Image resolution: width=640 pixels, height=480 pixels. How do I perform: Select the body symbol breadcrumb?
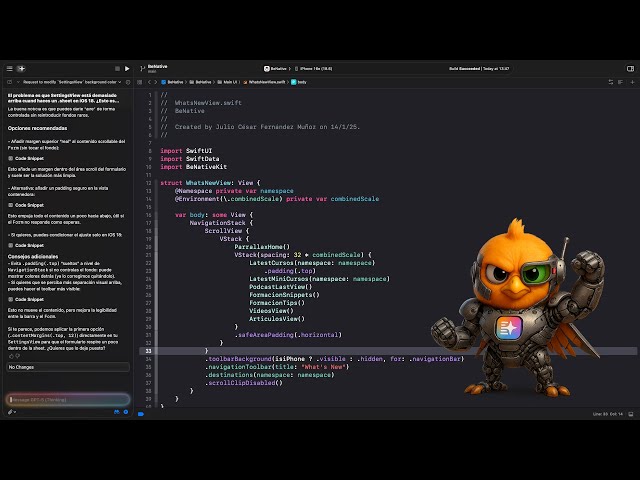click(x=299, y=82)
